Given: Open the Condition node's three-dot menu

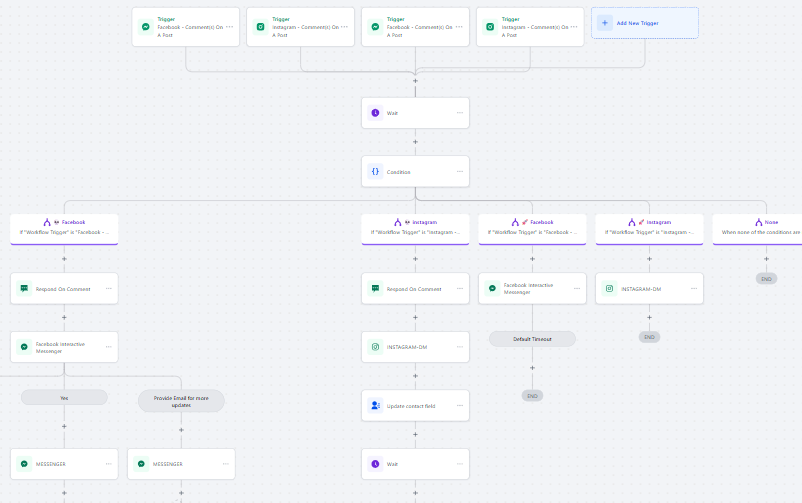Looking at the screenshot, I should point(460,171).
